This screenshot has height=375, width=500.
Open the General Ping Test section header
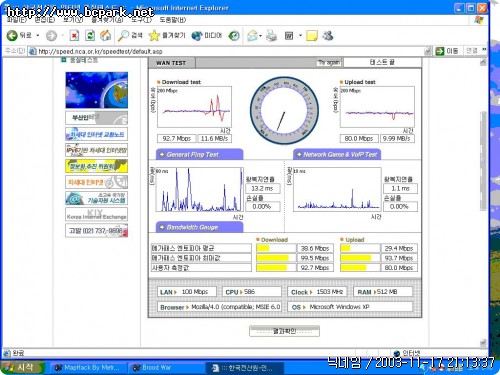coord(199,154)
